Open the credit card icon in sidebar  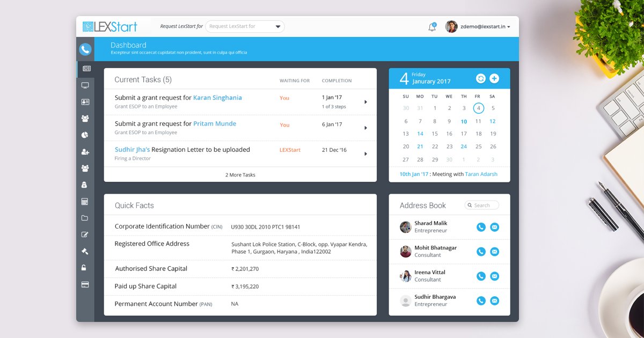pyautogui.click(x=85, y=284)
